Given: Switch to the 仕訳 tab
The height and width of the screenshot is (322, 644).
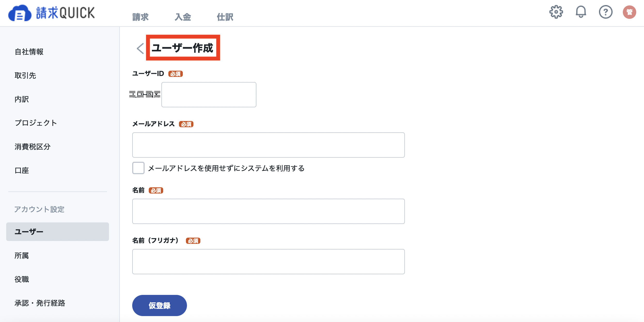Looking at the screenshot, I should (x=225, y=17).
